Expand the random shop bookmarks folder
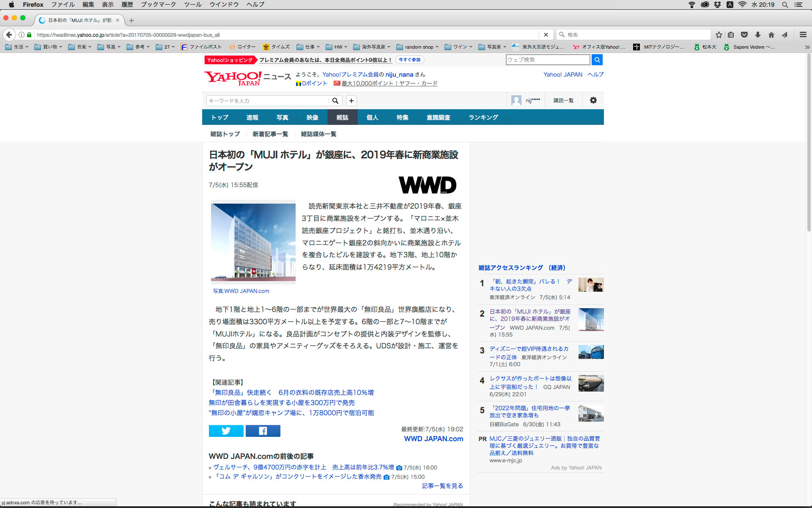The image size is (812, 508). pyautogui.click(x=418, y=47)
